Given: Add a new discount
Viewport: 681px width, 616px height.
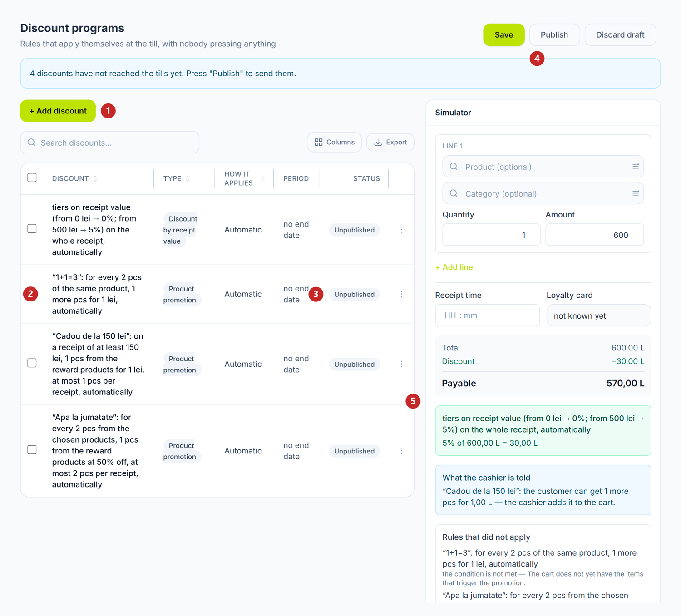Looking at the screenshot, I should [x=58, y=111].
